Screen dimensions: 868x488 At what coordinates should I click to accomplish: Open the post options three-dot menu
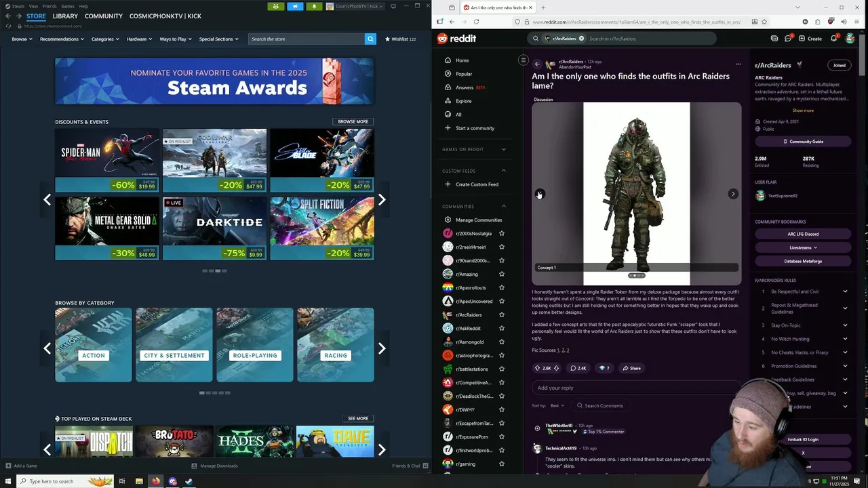click(x=738, y=64)
